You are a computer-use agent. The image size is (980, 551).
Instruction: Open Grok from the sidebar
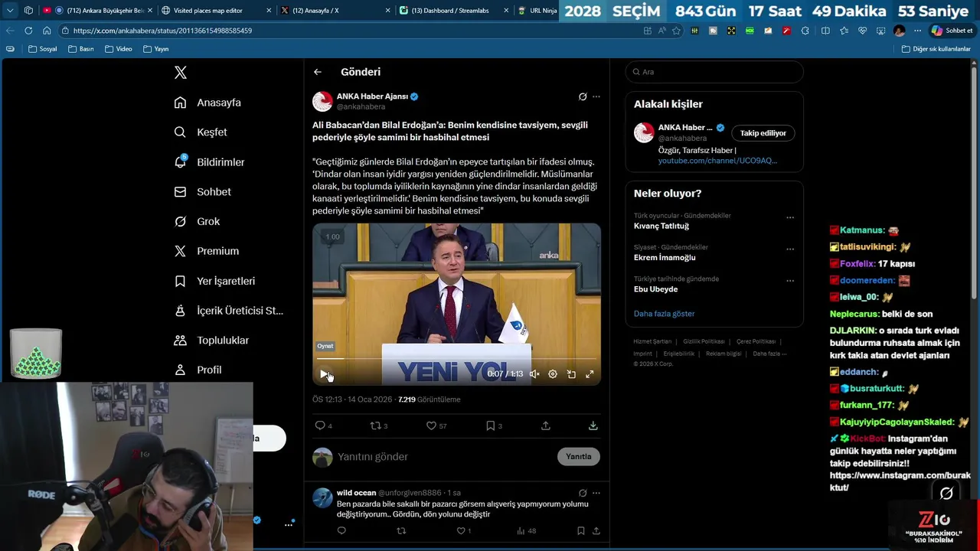click(x=197, y=221)
